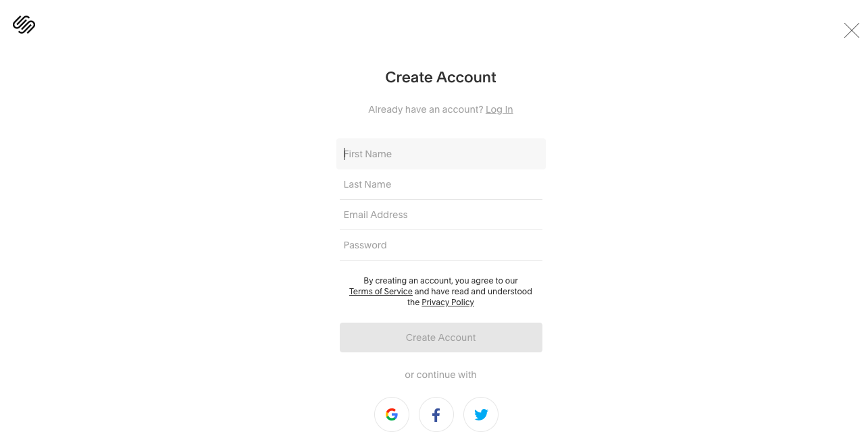The width and height of the screenshot is (868, 432).
Task: Select the Google social login circle
Action: 392,414
